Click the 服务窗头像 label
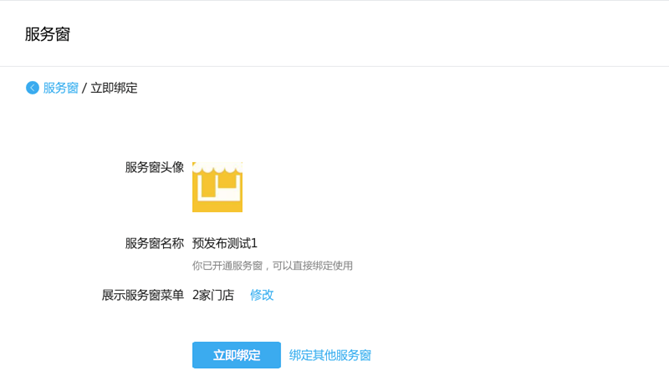Screen dimensions: 669x386 pyautogui.click(x=154, y=167)
